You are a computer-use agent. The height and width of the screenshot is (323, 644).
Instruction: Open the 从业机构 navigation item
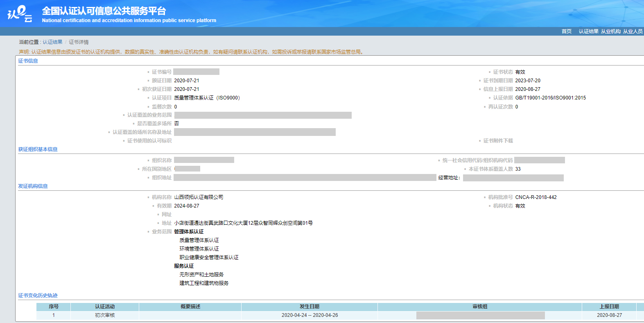pos(611,32)
